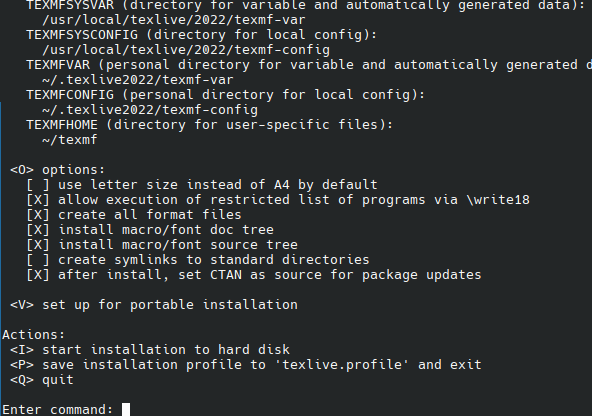The width and height of the screenshot is (592, 416).
Task: Toggle the \write18 restricted programs checkbox
Action: coord(38,200)
